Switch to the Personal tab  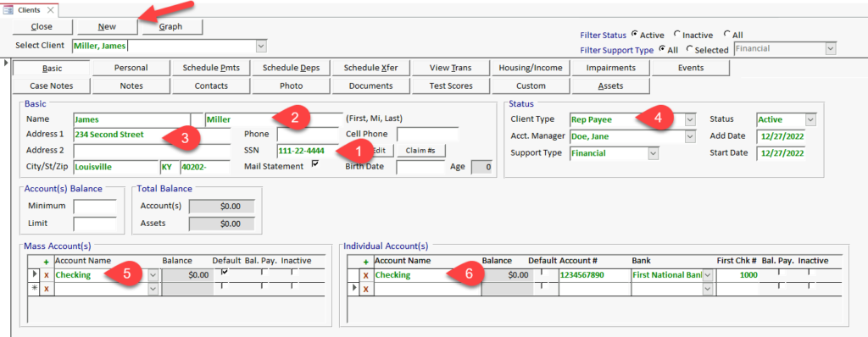(x=131, y=68)
